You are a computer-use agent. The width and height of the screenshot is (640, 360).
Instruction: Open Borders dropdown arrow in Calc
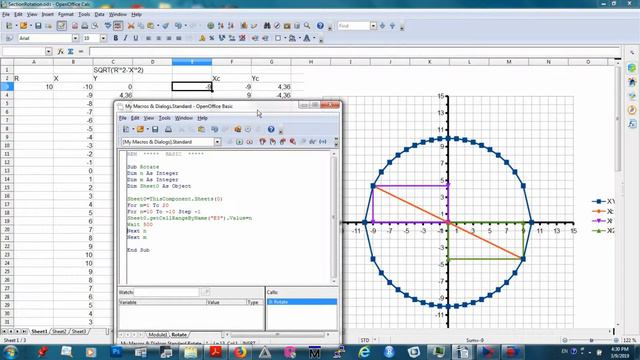click(285, 38)
